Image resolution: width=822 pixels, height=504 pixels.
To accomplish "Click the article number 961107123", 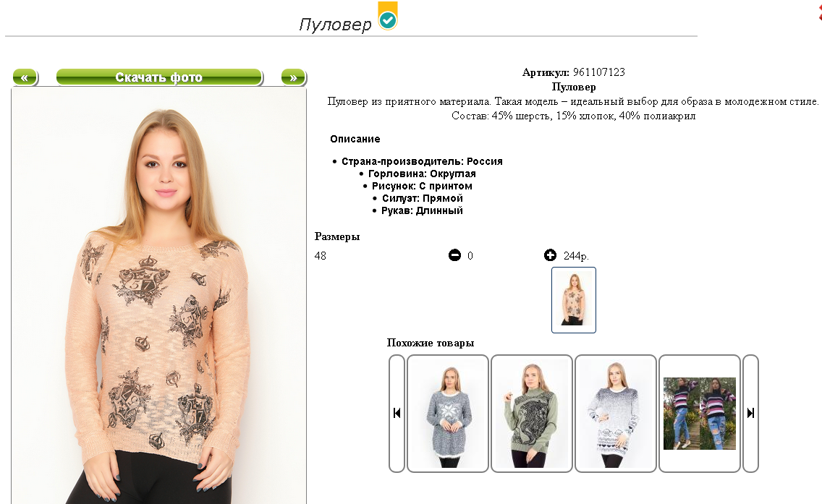I will point(598,72).
